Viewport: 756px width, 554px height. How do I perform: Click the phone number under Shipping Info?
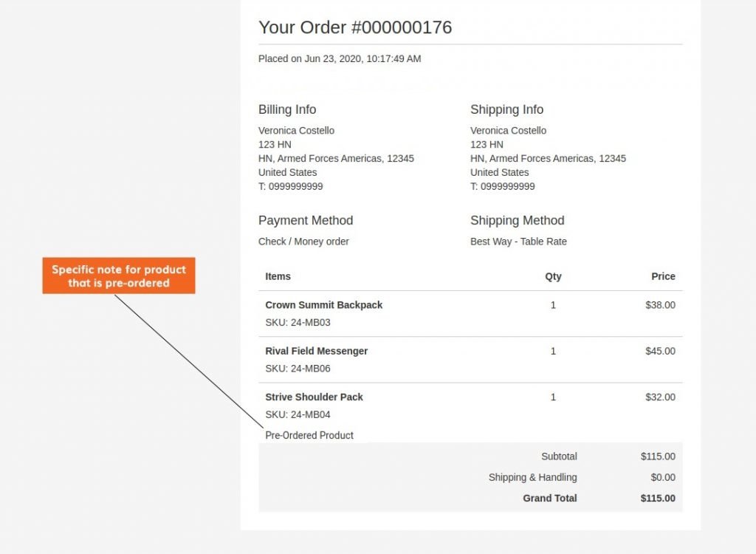[x=502, y=186]
